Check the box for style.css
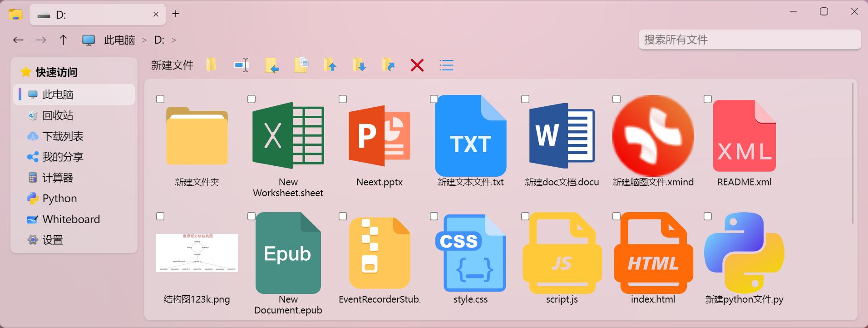868x328 pixels. 434,216
